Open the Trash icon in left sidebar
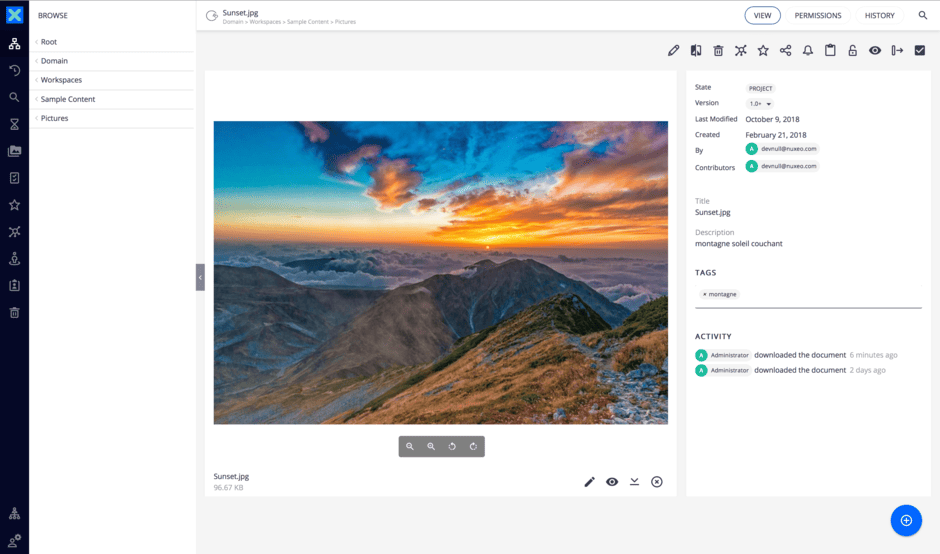 click(14, 312)
